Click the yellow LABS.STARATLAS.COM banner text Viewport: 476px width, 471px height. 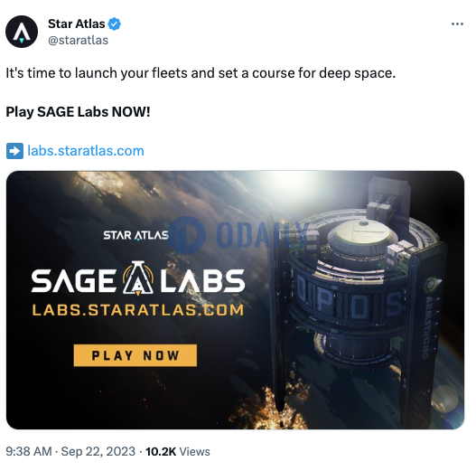[x=138, y=310]
